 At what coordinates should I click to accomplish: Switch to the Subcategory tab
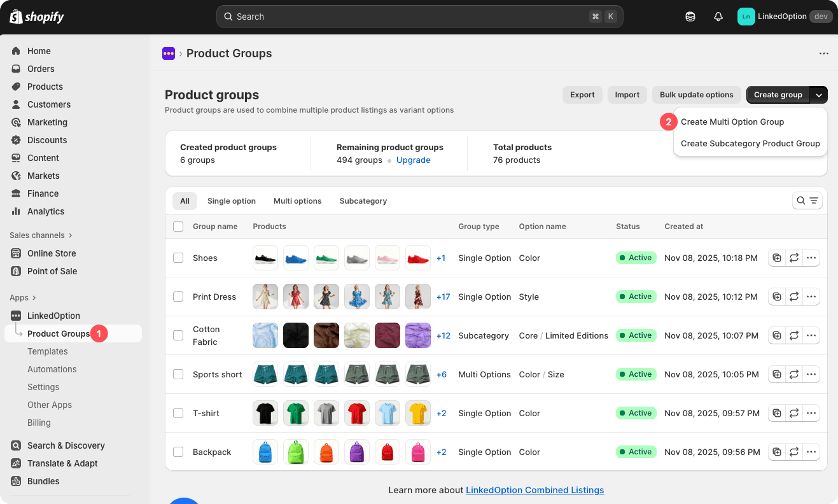363,201
